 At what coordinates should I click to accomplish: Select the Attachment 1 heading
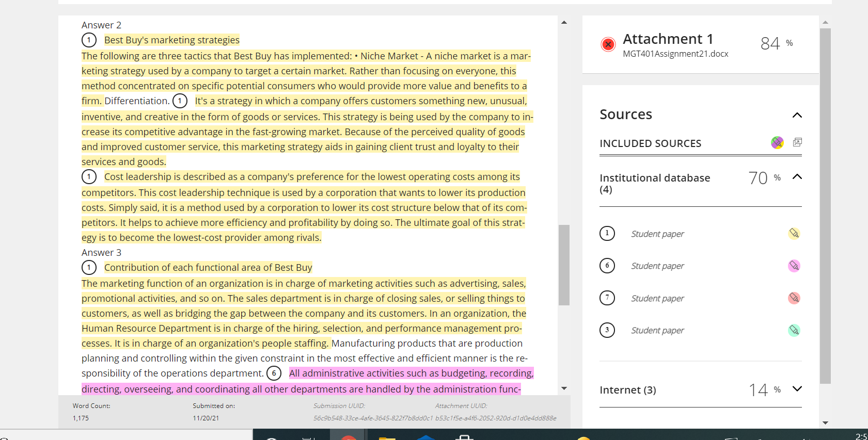[x=668, y=39]
